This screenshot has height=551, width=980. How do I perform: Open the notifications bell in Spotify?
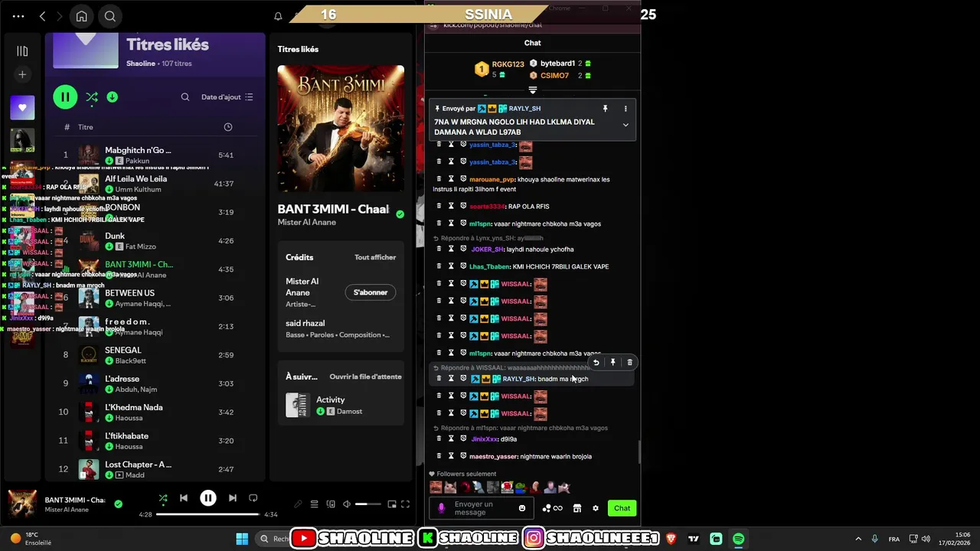click(x=278, y=16)
